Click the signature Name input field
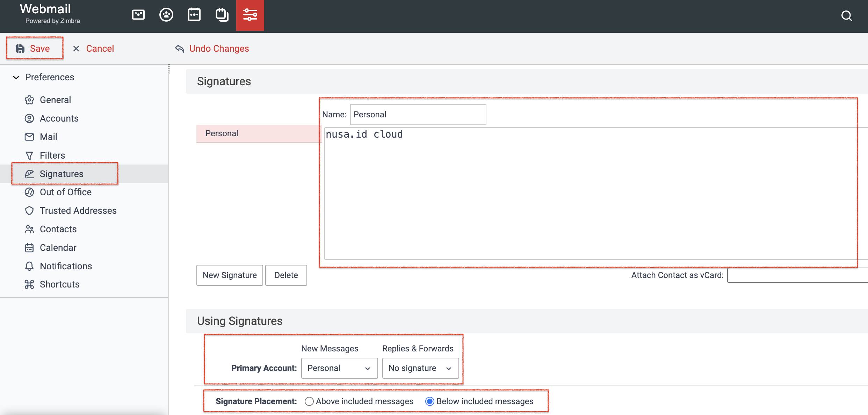Image resolution: width=868 pixels, height=415 pixels. (x=418, y=115)
